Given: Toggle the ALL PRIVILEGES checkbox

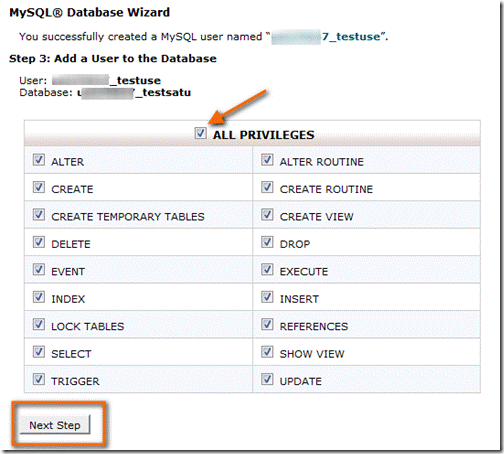Looking at the screenshot, I should (200, 133).
